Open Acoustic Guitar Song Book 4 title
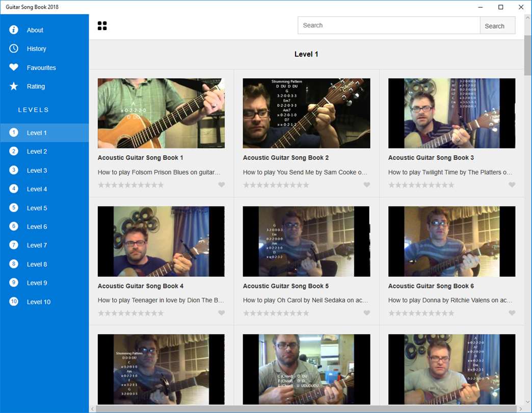This screenshot has height=413, width=532. pos(141,286)
